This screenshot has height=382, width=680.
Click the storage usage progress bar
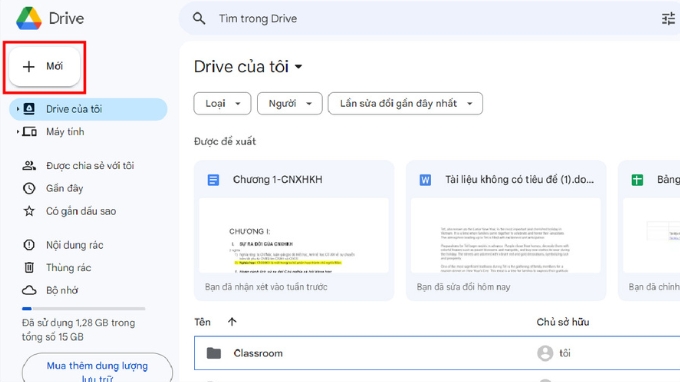(83, 309)
